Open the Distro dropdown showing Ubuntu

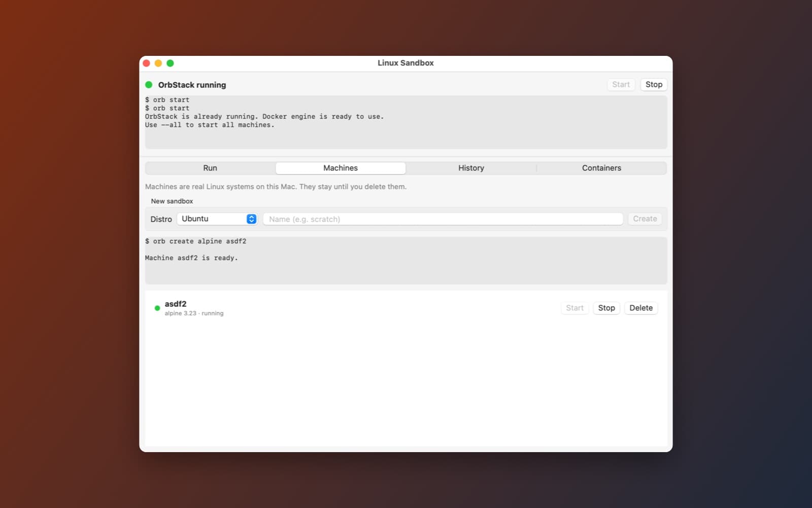[x=217, y=219]
